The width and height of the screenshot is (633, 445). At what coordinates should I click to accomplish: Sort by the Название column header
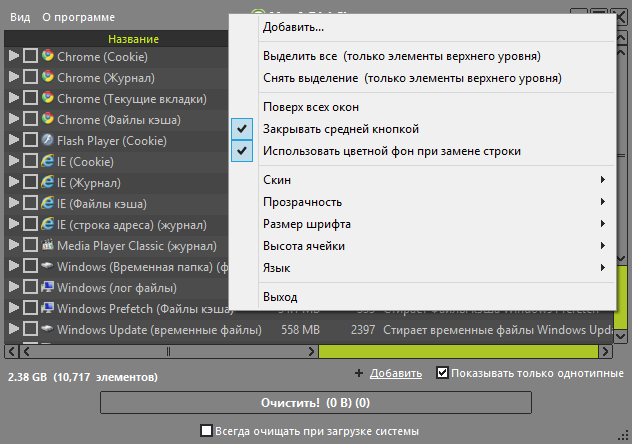(133, 39)
